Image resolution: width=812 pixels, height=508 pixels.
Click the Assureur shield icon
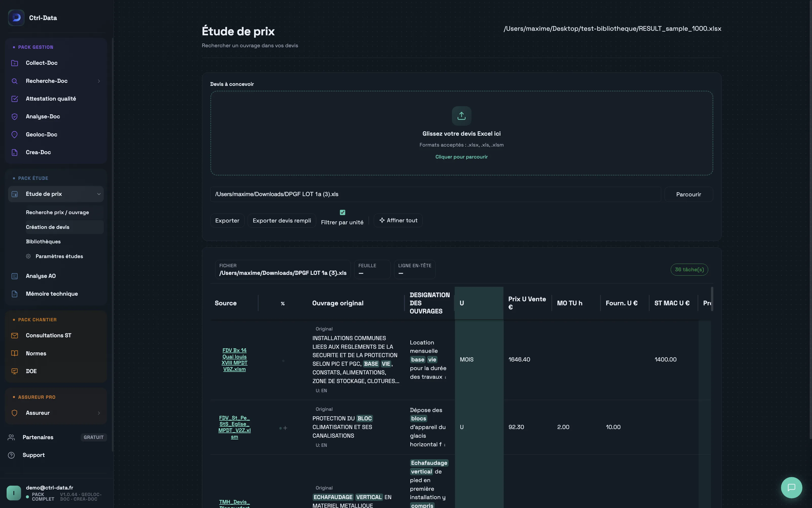(14, 413)
